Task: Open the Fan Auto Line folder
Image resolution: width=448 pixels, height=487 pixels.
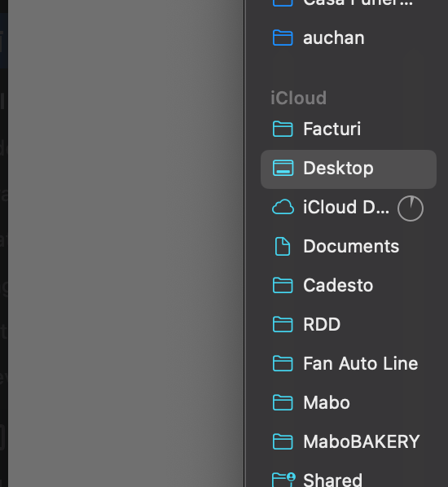Action: [x=349, y=364]
